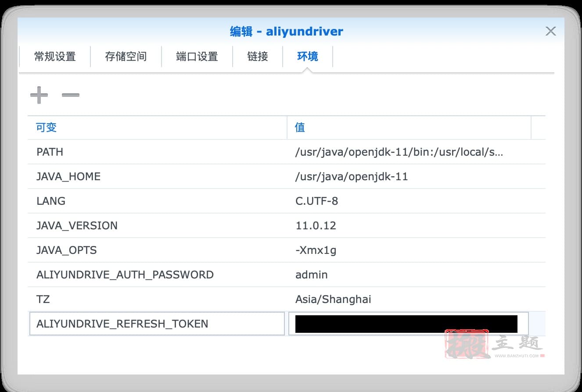Sort by the 可变 column header
Viewport: 582px width, 392px height.
point(157,128)
